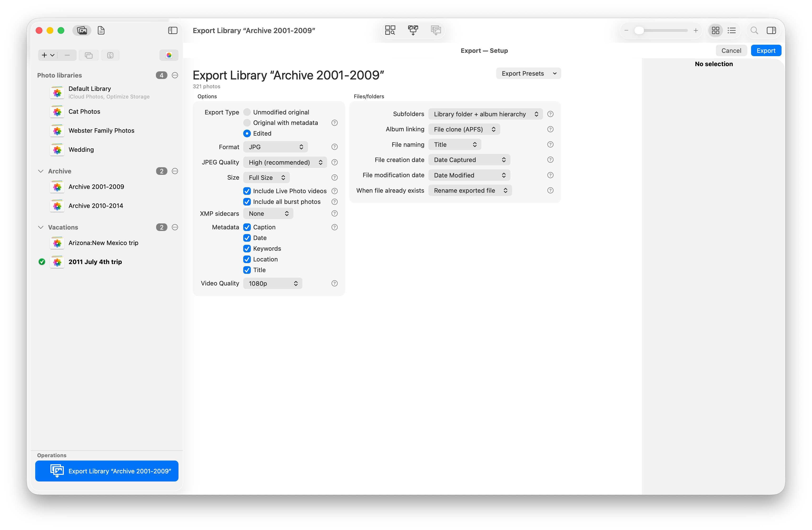Adjust the thumbnail size slider

[x=639, y=30]
